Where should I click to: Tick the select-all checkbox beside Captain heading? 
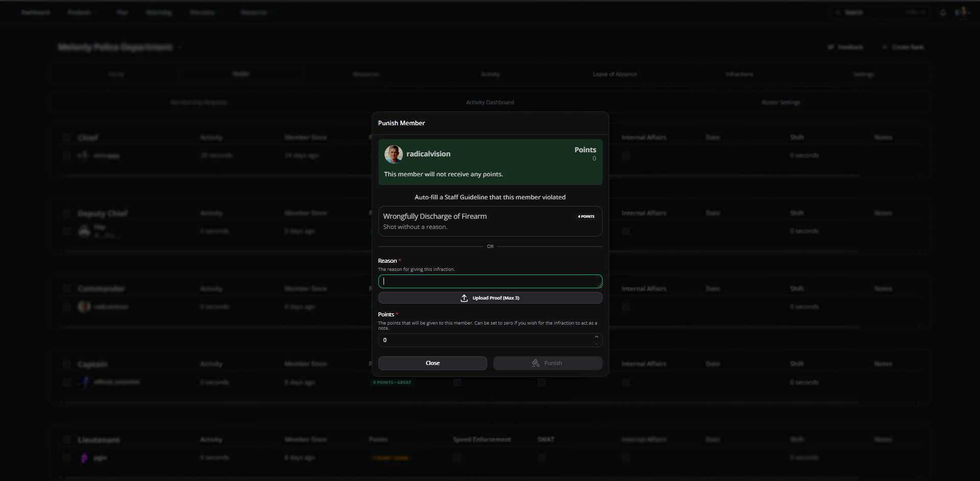click(66, 364)
